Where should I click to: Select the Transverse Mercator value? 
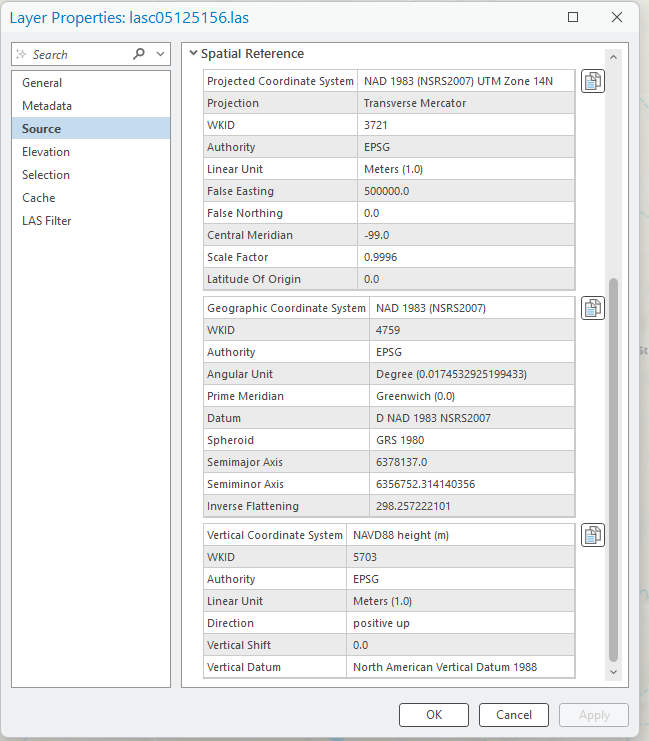415,103
